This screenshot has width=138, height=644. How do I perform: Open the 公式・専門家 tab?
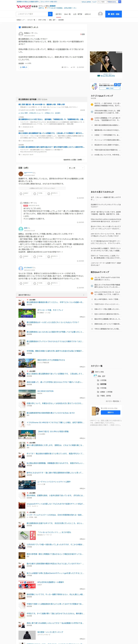[78, 14]
